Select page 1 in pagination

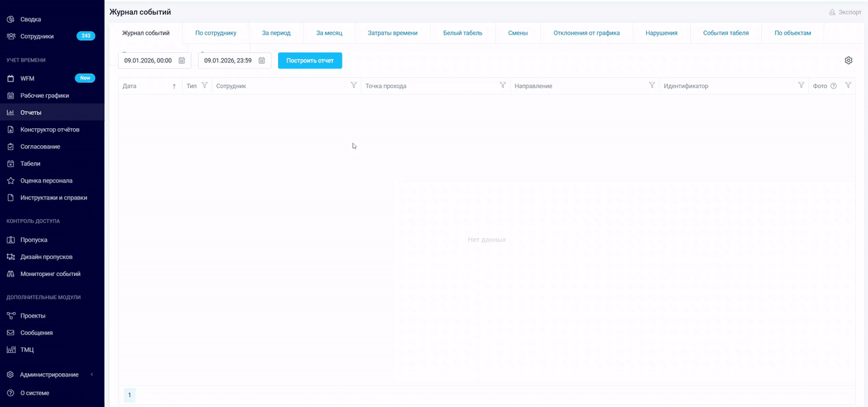coord(130,395)
